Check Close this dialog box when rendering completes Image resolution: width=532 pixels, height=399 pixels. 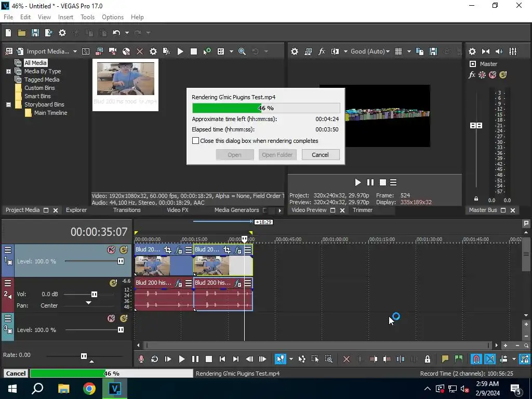tap(195, 140)
